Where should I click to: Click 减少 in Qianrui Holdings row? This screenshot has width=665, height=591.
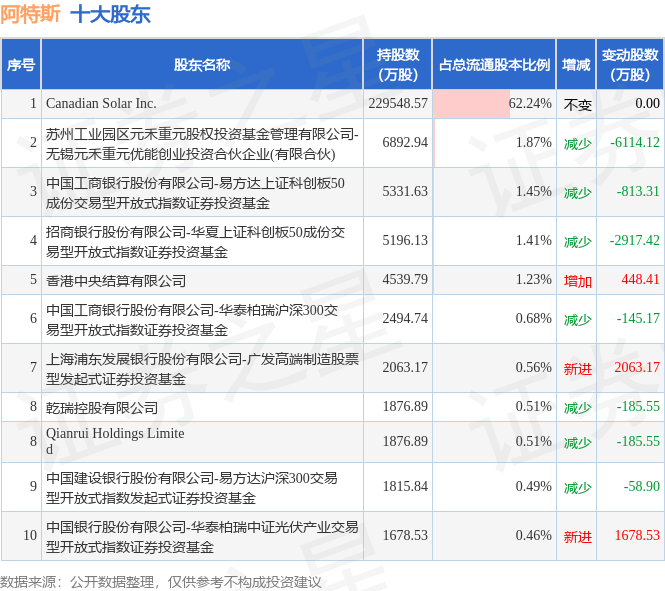coord(577,443)
